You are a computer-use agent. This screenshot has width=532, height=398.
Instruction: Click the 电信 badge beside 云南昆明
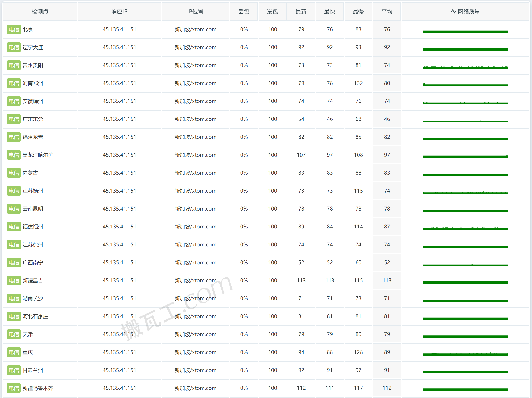click(14, 209)
